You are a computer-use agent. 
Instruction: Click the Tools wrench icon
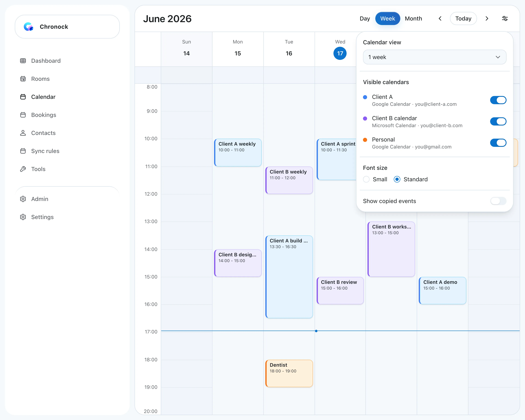coord(23,169)
